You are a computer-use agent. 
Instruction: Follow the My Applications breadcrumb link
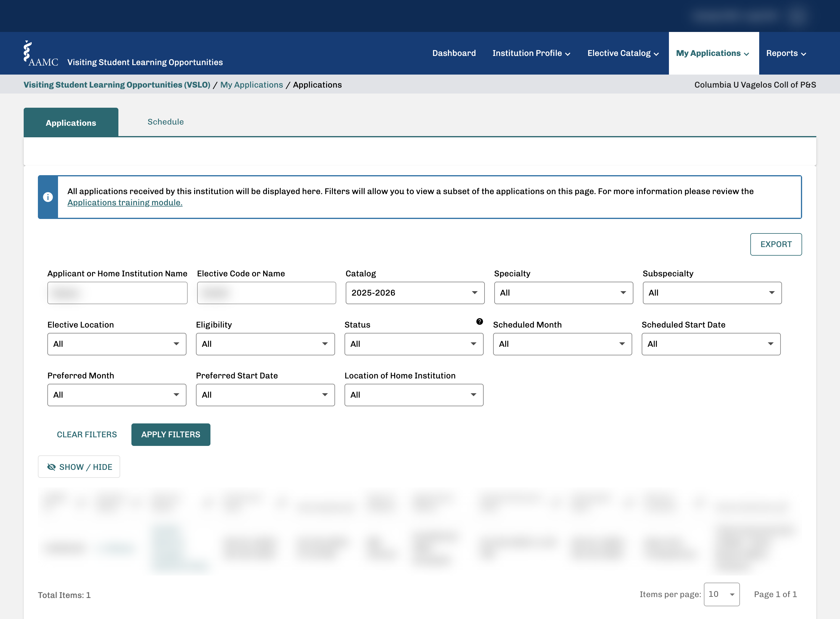point(252,85)
